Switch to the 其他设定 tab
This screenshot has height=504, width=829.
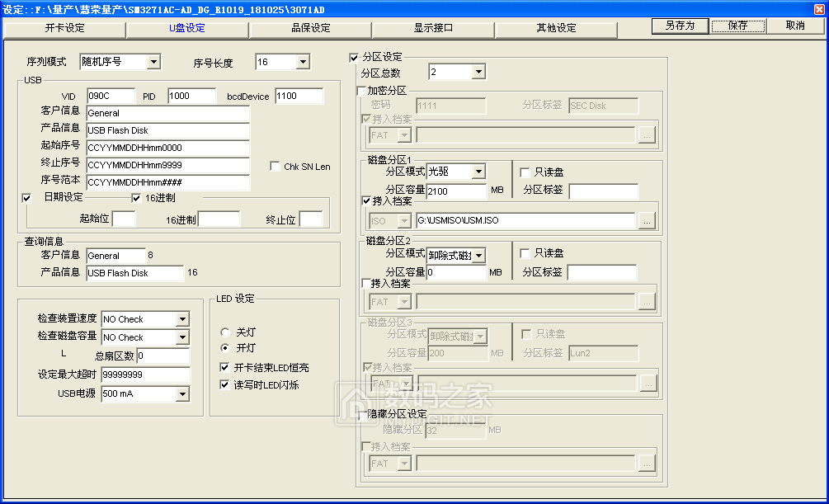(x=556, y=28)
